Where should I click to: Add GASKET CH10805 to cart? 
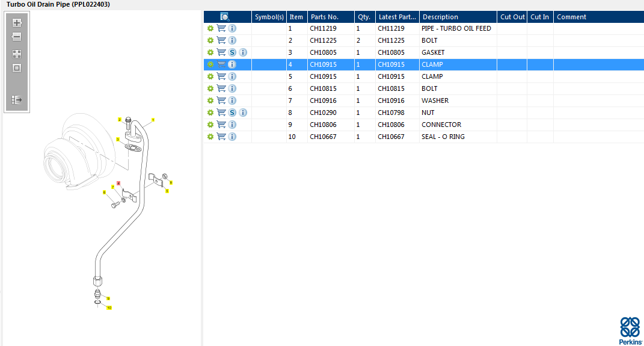[x=221, y=52]
